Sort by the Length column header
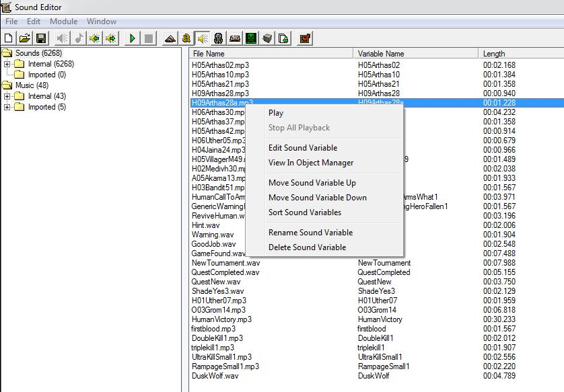Viewport: 564px width, 392px height. pos(521,54)
